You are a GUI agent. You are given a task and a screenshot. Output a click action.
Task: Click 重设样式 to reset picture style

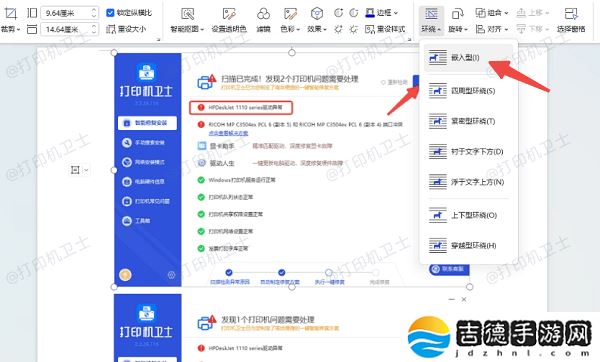click(385, 29)
